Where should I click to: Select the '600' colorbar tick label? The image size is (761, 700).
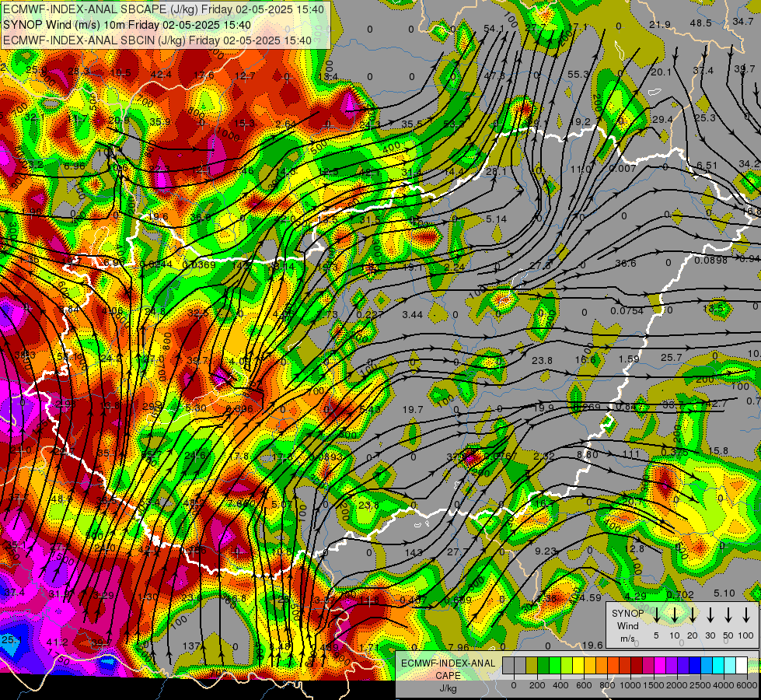click(584, 685)
